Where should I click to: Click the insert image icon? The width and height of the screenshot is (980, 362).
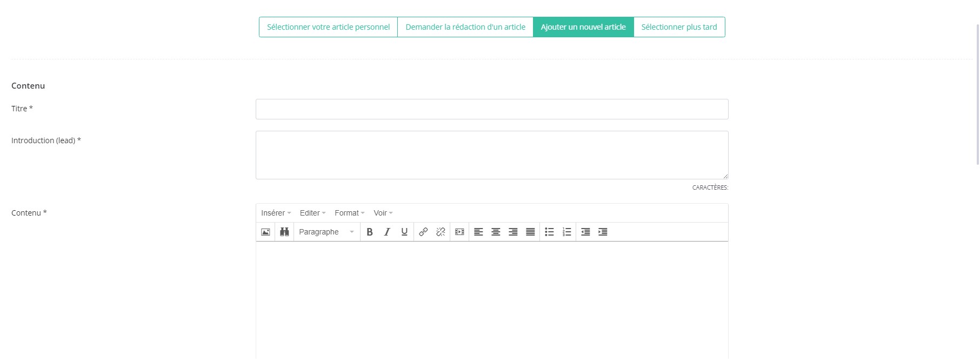click(265, 232)
